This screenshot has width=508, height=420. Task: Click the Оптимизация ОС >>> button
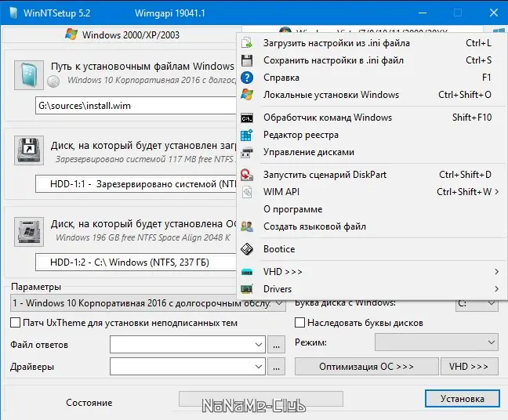point(366,366)
